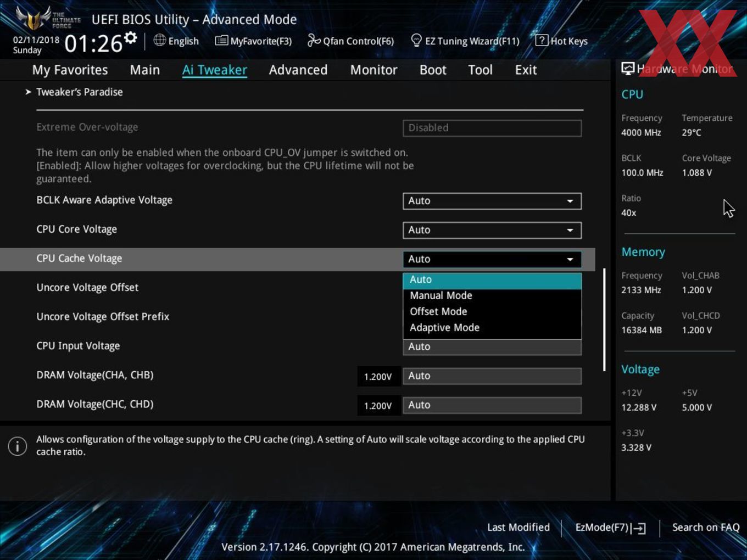Open the Advanced tab
Viewport: 747px width, 560px height.
298,70
